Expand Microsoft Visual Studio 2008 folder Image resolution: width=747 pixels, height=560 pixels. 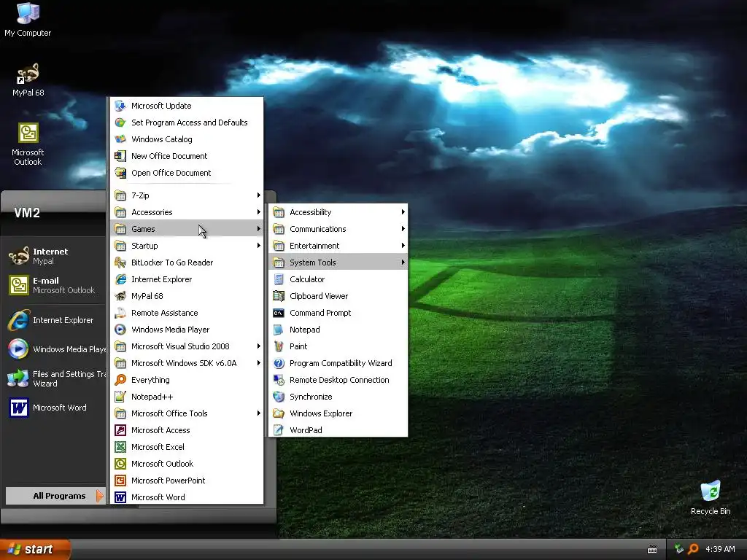click(187, 346)
